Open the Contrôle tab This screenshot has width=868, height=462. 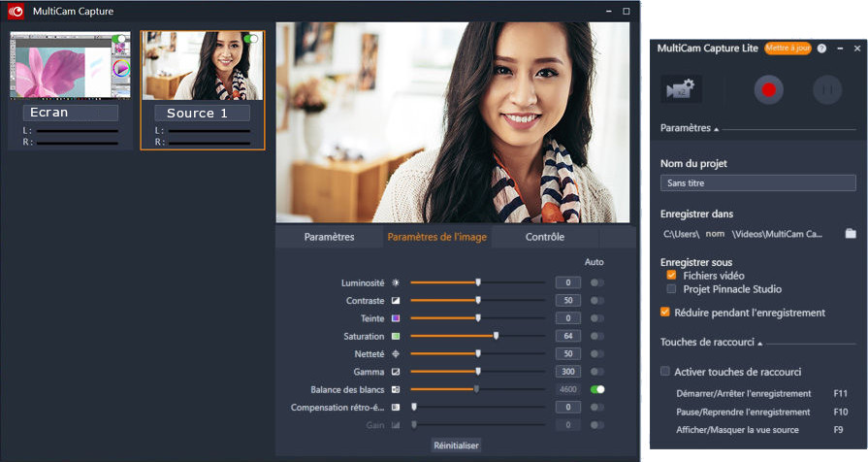tap(545, 237)
